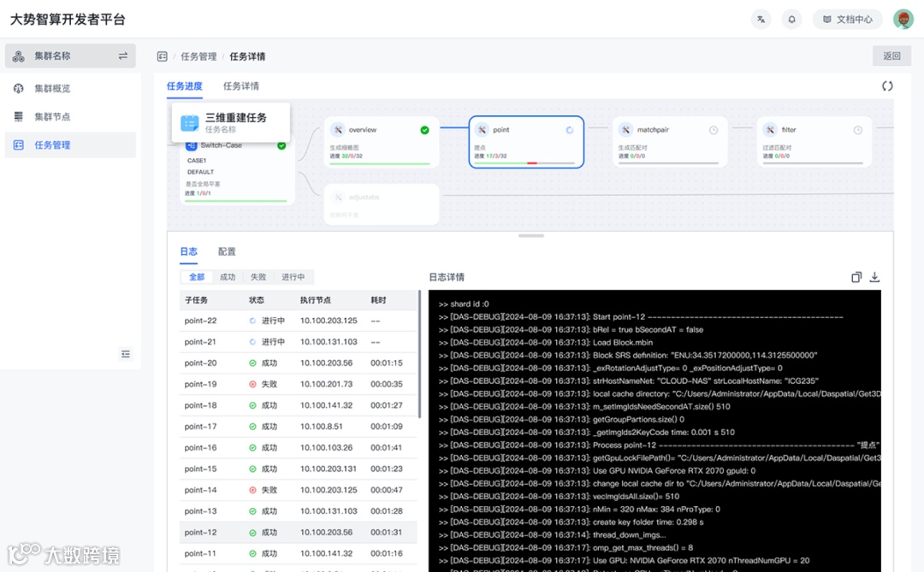Viewport: 924px width, 572px height.
Task: Select the point-13 subtask row
Action: tap(299, 511)
